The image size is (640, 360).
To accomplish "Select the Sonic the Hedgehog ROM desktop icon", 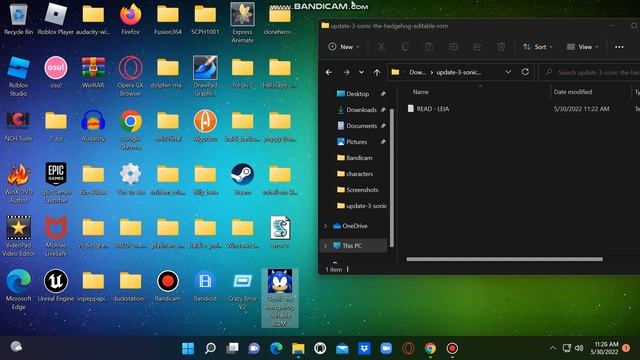I will [x=280, y=298].
